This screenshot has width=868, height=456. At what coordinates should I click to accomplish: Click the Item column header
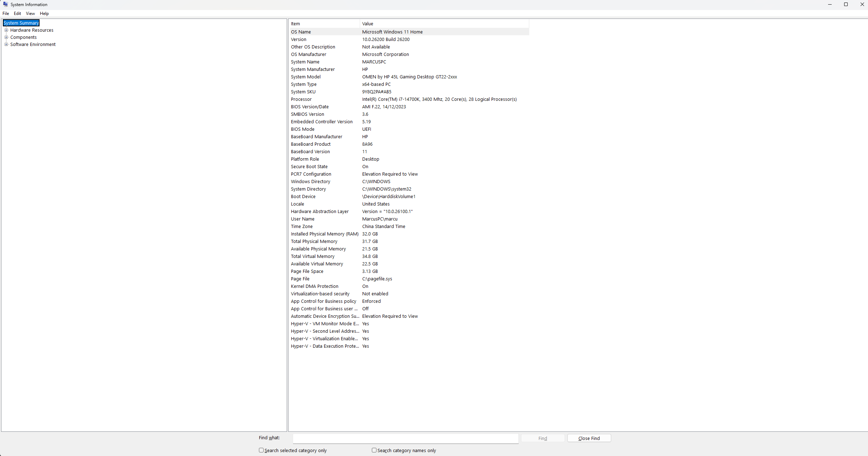(324, 24)
